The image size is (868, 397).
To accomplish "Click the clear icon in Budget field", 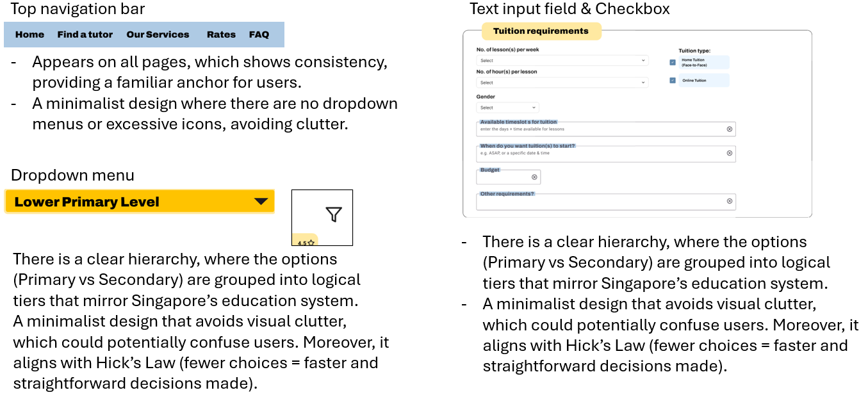I will click(x=534, y=177).
